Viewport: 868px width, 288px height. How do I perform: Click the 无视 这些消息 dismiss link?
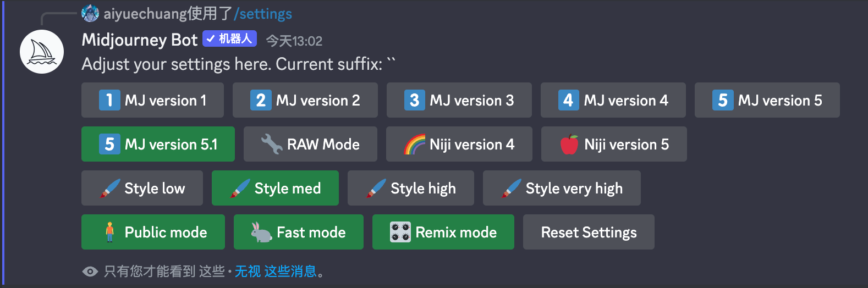(x=276, y=271)
